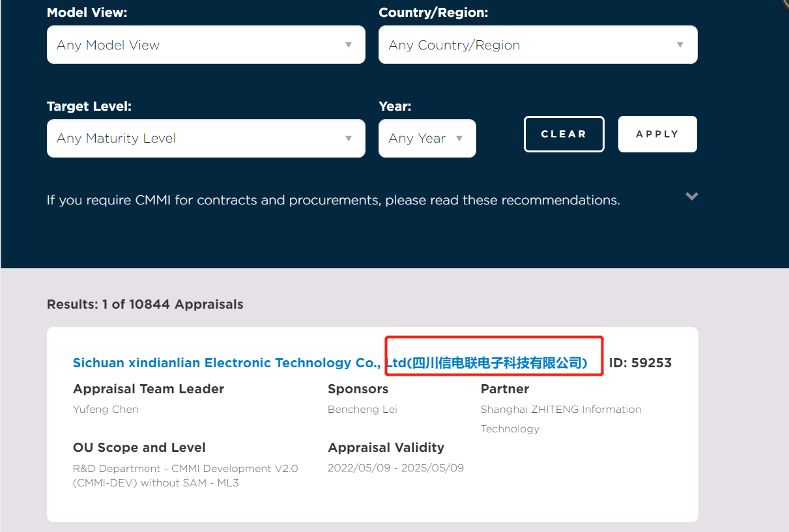
Task: Click the sponsor name 'Bencheng Lei'
Action: [x=362, y=409]
